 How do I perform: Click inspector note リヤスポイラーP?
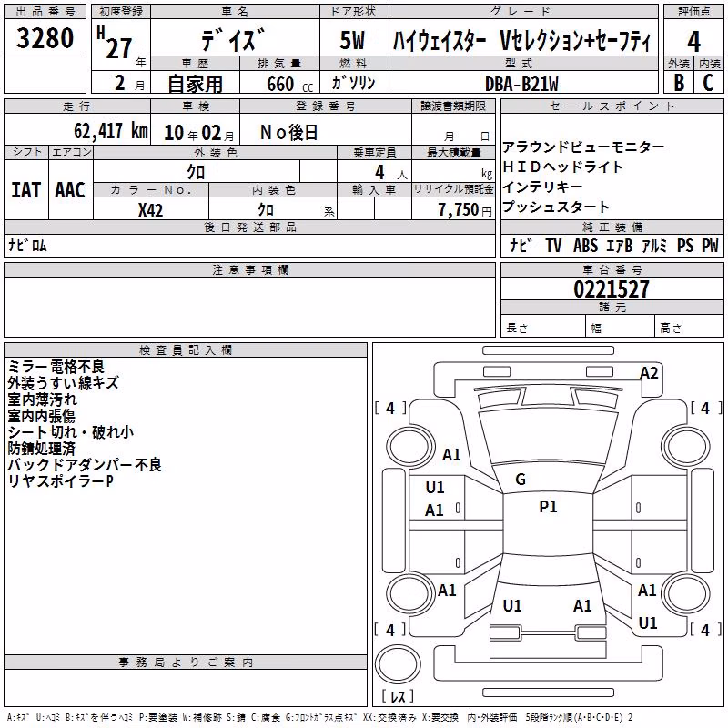tap(60, 481)
